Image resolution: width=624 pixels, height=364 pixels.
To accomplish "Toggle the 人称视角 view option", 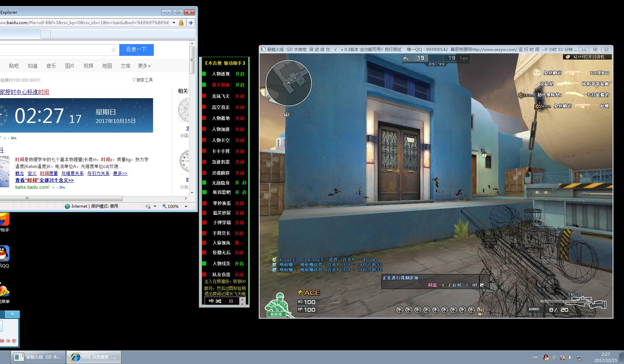I will tap(204, 243).
